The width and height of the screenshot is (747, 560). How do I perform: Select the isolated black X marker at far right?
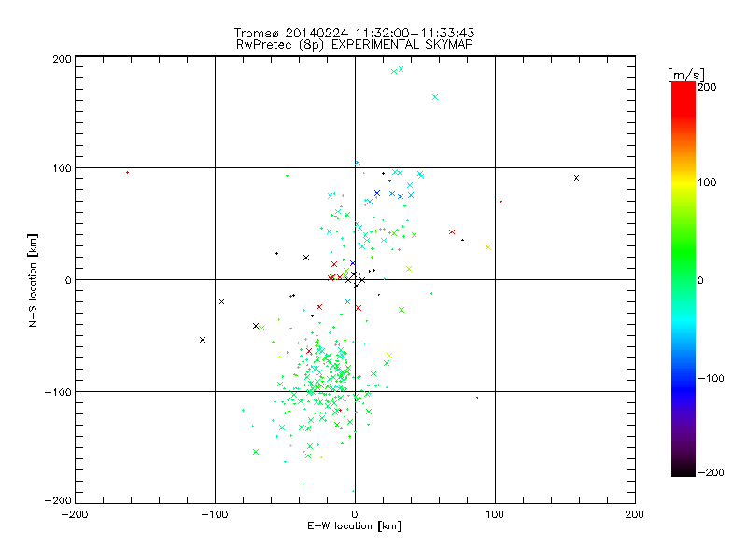click(x=576, y=178)
